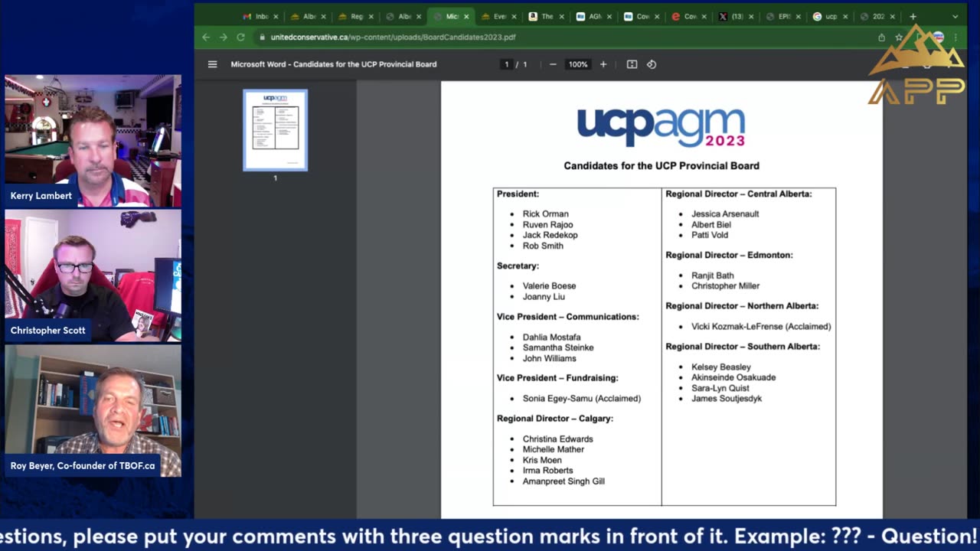Viewport: 980px width, 551px height.
Task: Click candidate name Jessica Arsenault
Action: coord(725,214)
